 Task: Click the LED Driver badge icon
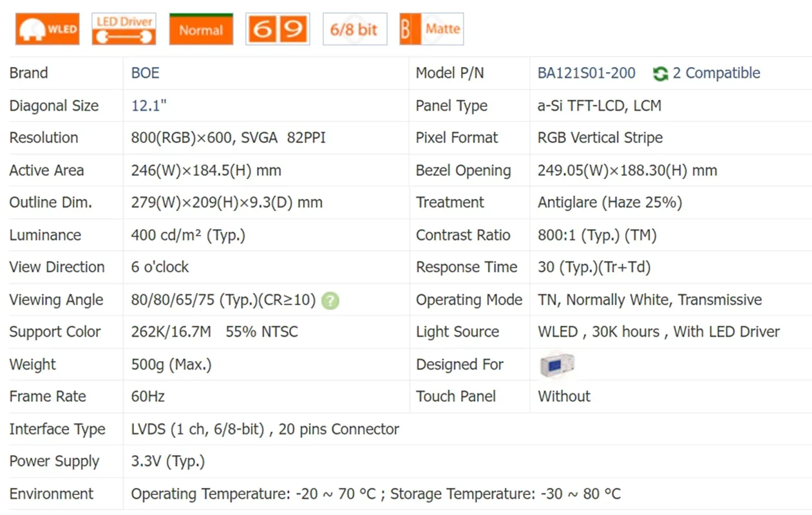[x=124, y=29]
